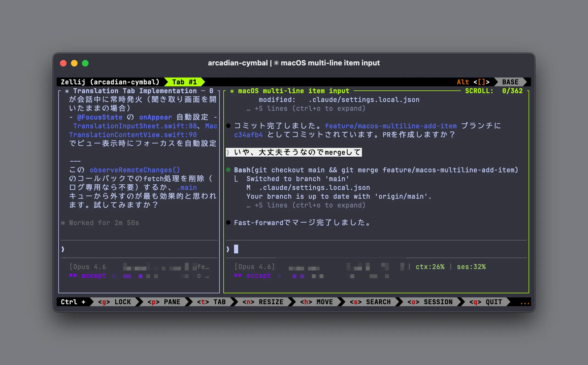Click the ❯ prompt chevron in the right pane
588x365 pixels.
coord(228,249)
